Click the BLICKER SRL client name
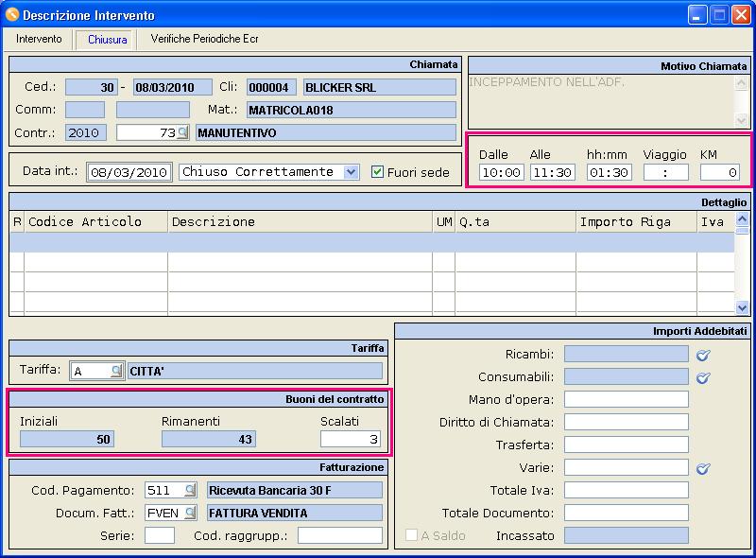 [380, 87]
